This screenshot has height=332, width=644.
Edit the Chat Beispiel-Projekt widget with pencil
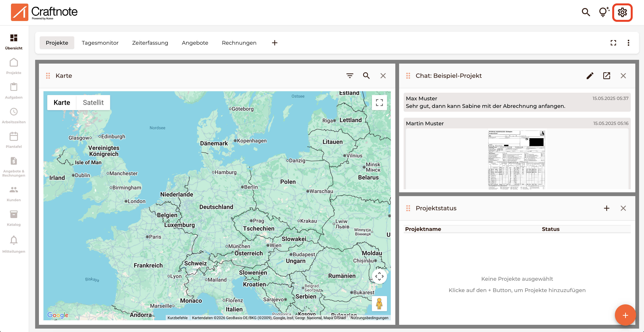(590, 76)
